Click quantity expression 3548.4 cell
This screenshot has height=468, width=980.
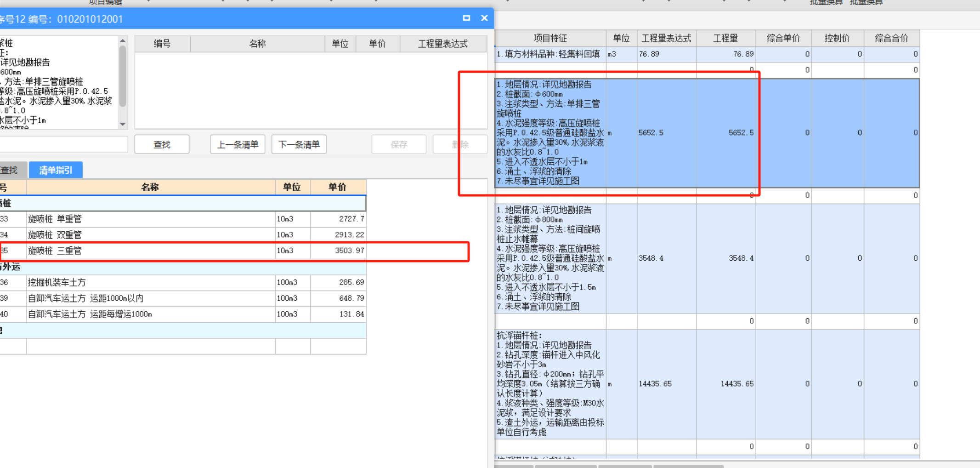[x=666, y=258]
